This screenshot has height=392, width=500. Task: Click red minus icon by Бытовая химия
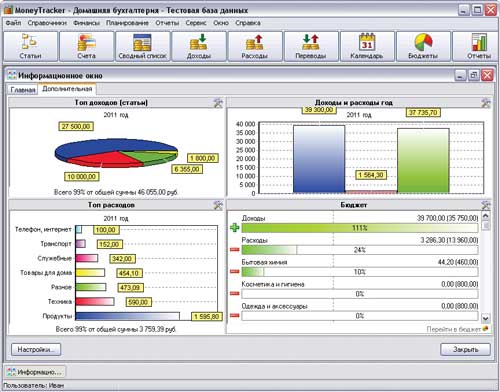[235, 271]
